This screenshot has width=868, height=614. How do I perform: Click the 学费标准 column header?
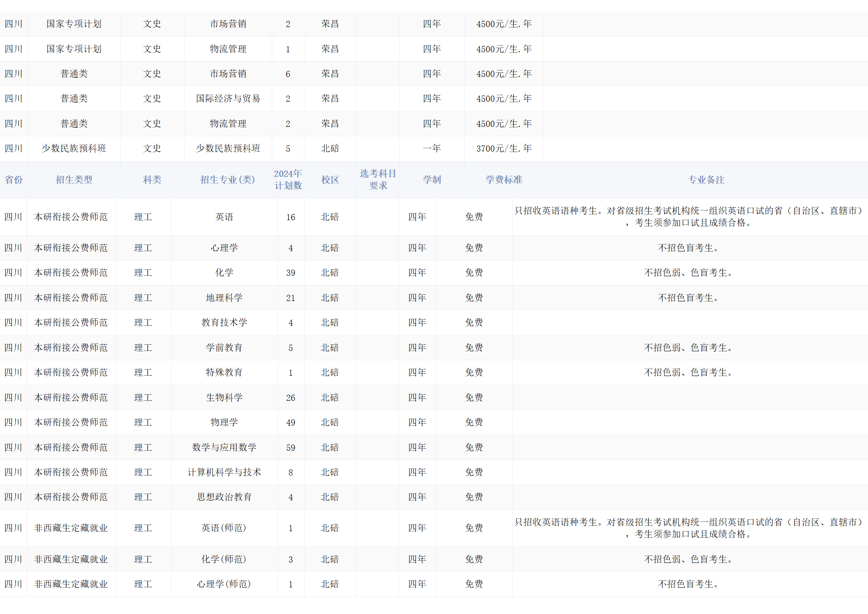504,180
